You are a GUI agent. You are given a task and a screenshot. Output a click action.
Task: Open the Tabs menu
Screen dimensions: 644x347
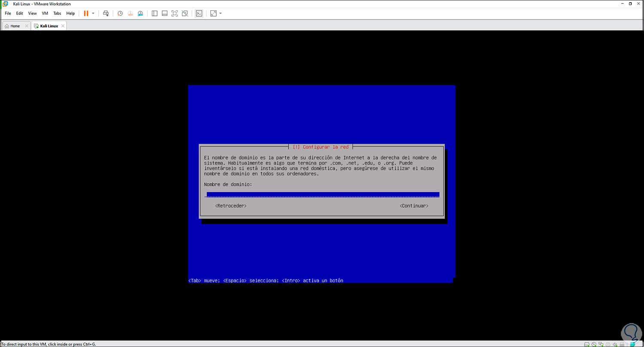57,13
